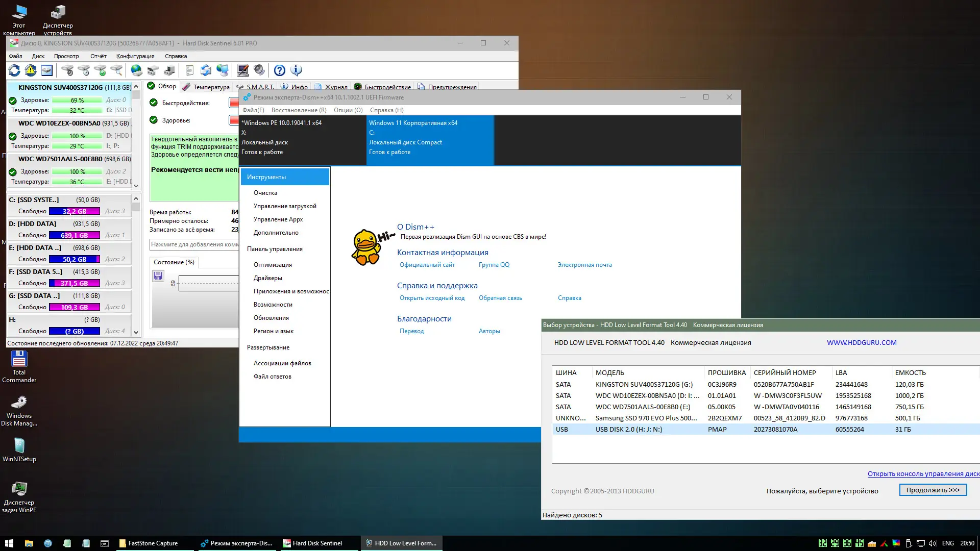Switch to the S.M.A.R.T. tab
The width and height of the screenshot is (980, 551).
point(260,87)
